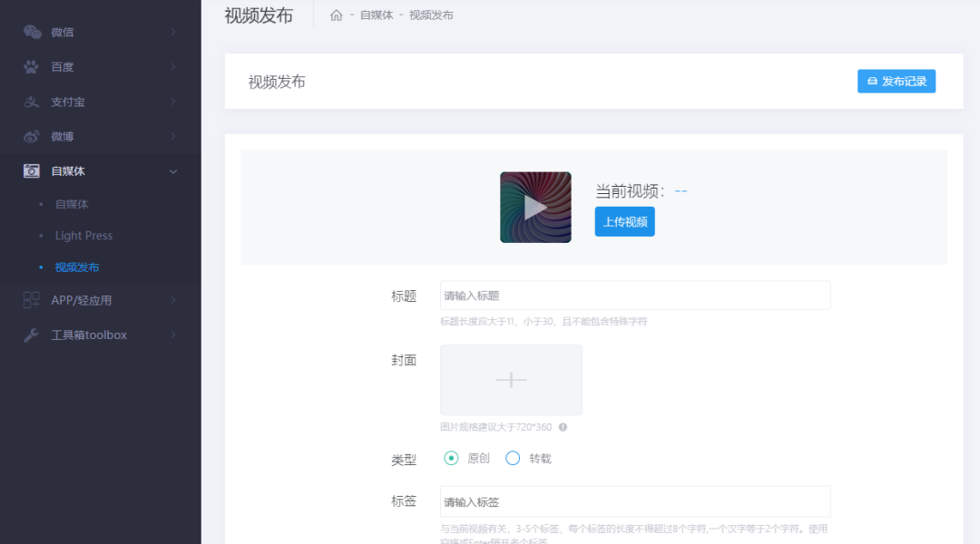This screenshot has height=544, width=980.
Task: Open the Light Press menu item
Action: (83, 235)
